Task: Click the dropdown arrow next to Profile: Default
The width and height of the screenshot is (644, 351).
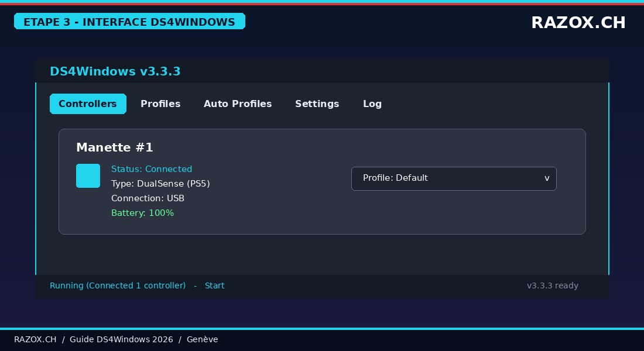Action: [547, 178]
